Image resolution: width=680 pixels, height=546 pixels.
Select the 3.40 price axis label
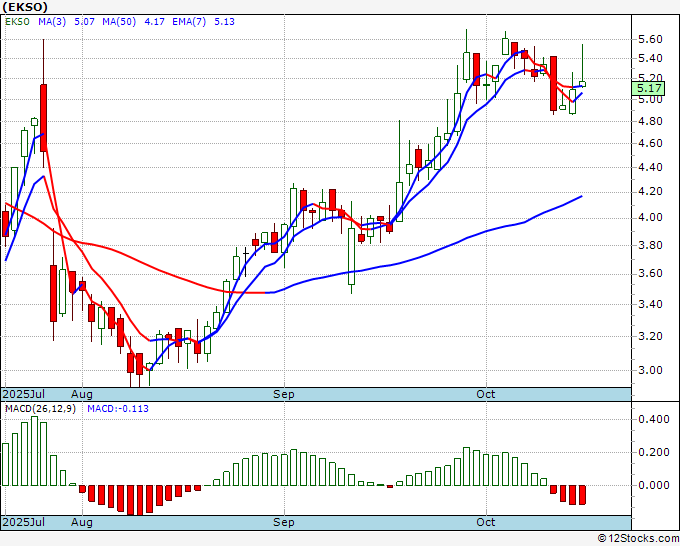click(650, 304)
